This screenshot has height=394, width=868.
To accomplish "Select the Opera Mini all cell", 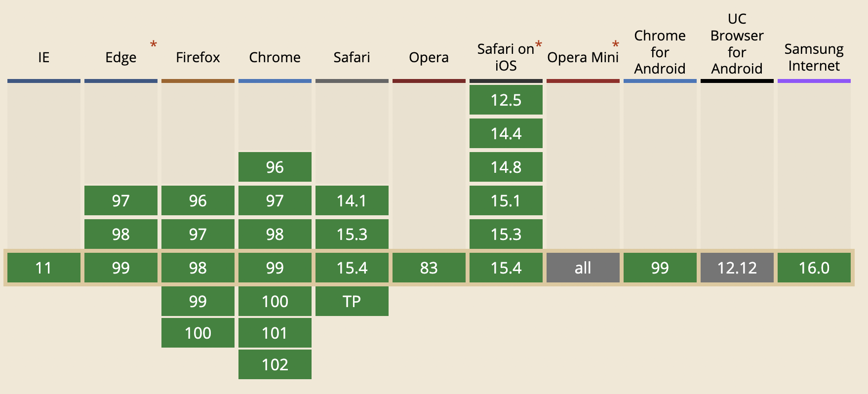I will pyautogui.click(x=583, y=268).
